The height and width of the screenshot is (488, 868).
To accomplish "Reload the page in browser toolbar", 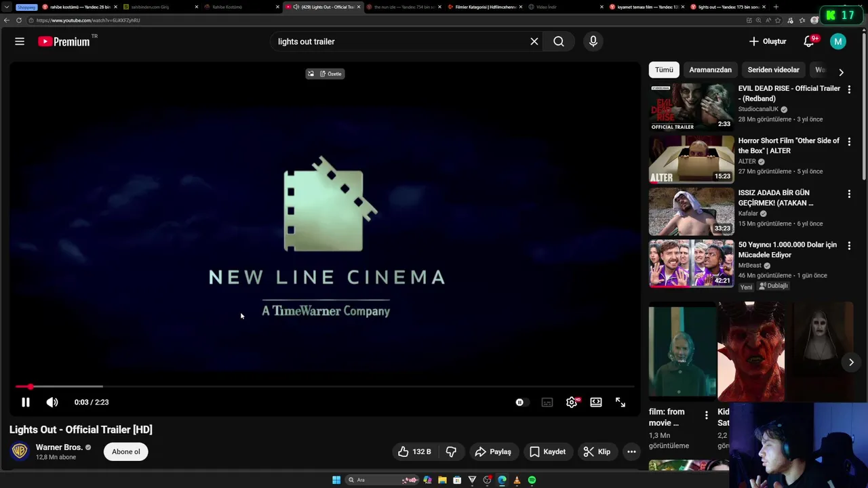I will pos(19,20).
